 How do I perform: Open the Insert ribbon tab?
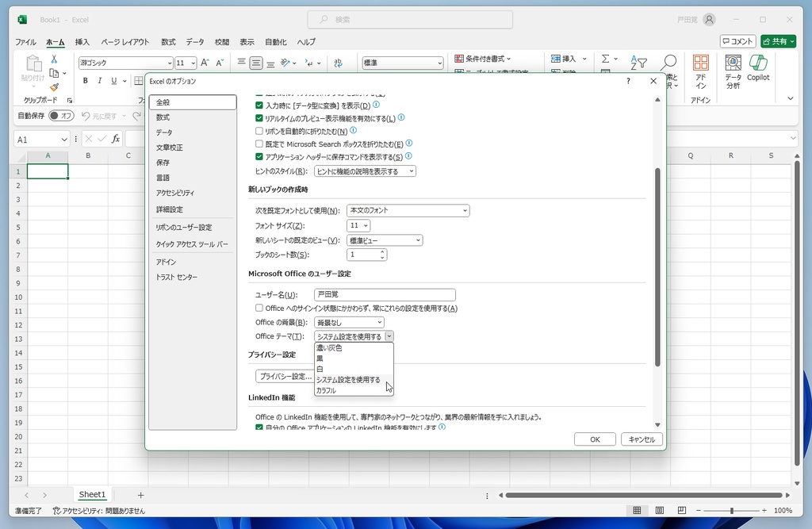tap(82, 42)
